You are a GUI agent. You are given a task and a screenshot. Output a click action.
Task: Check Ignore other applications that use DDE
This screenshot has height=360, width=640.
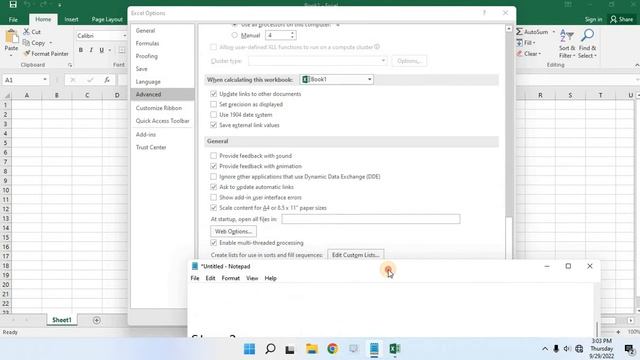(213, 177)
